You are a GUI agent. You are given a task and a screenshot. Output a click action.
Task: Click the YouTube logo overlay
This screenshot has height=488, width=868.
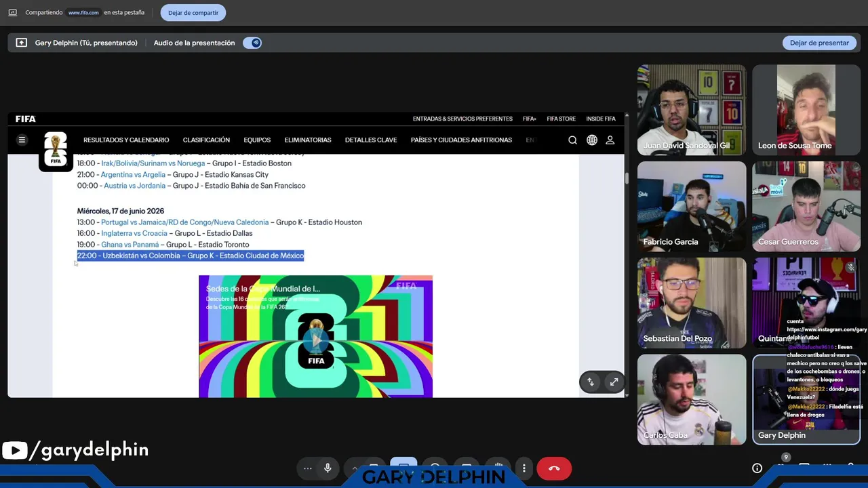point(14,451)
